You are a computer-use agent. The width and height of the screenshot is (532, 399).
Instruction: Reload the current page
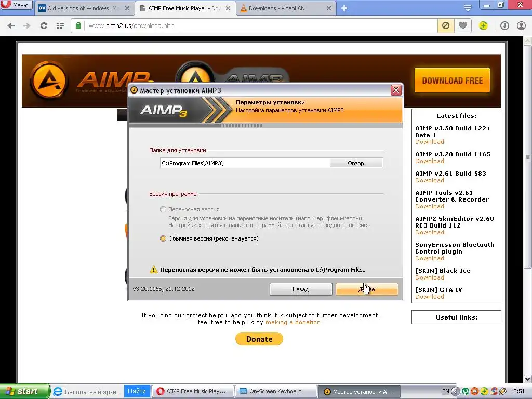click(x=44, y=26)
